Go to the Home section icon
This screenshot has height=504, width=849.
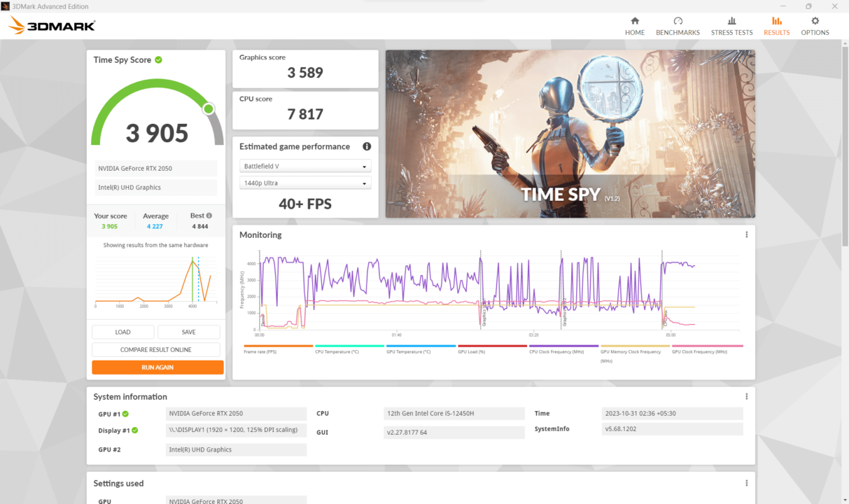(635, 22)
